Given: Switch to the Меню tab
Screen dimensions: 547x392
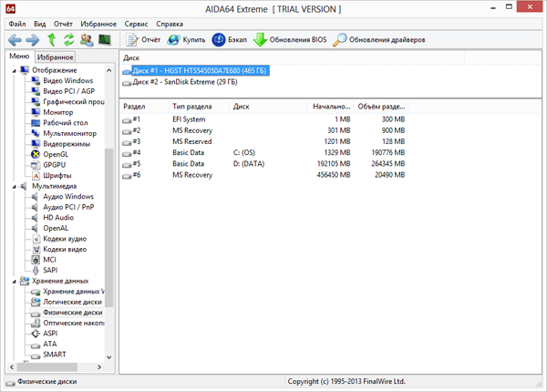Looking at the screenshot, I should point(19,57).
